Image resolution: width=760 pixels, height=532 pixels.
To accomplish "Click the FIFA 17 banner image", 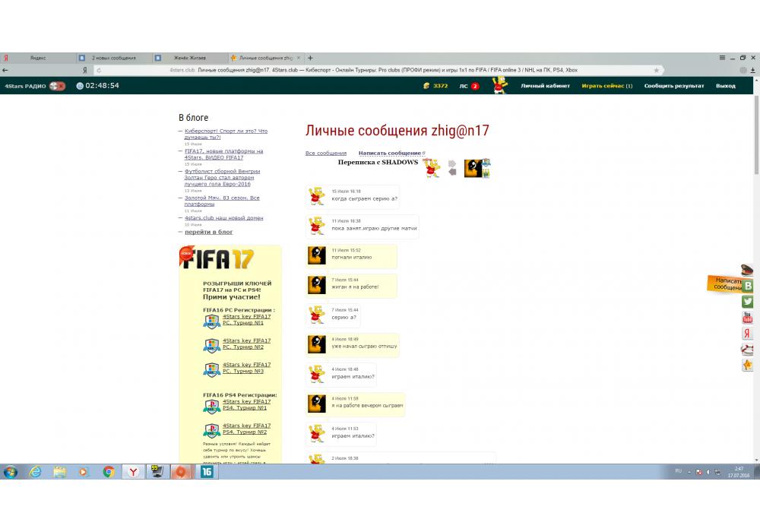I will pos(218,258).
